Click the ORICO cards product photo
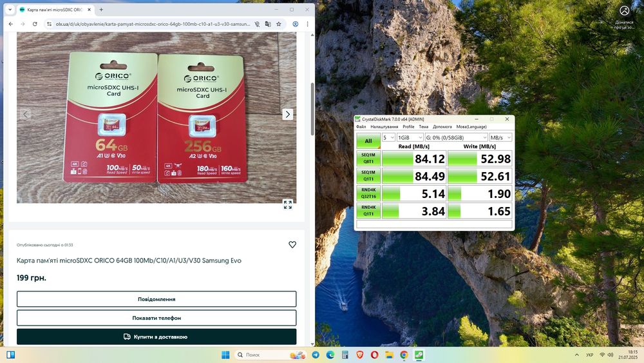The height and width of the screenshot is (363, 644). pyautogui.click(x=156, y=117)
